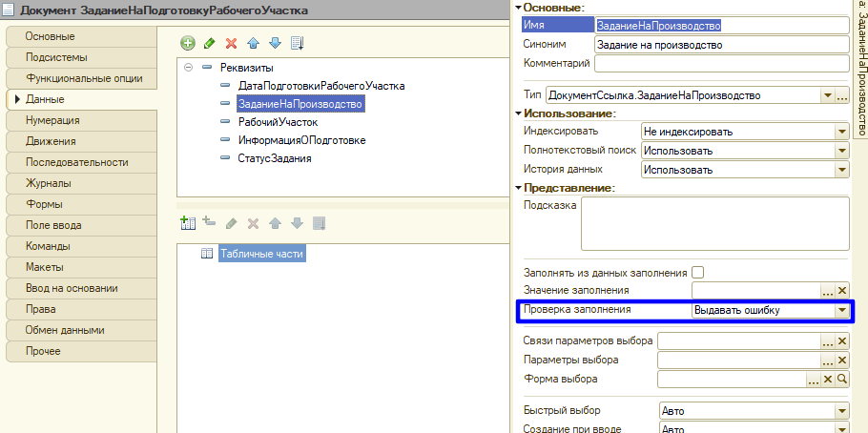Screen dimensions: 868x433
Task: Collapse the Реквизиты tree node
Action: 189,68
